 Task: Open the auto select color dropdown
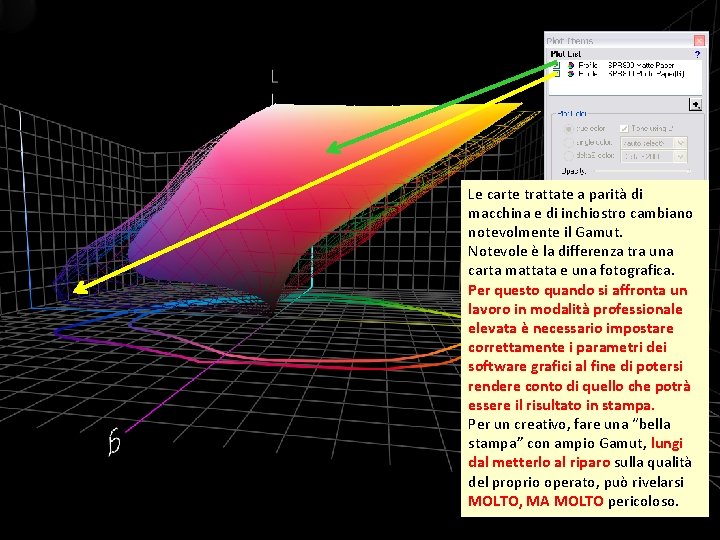pos(653,143)
